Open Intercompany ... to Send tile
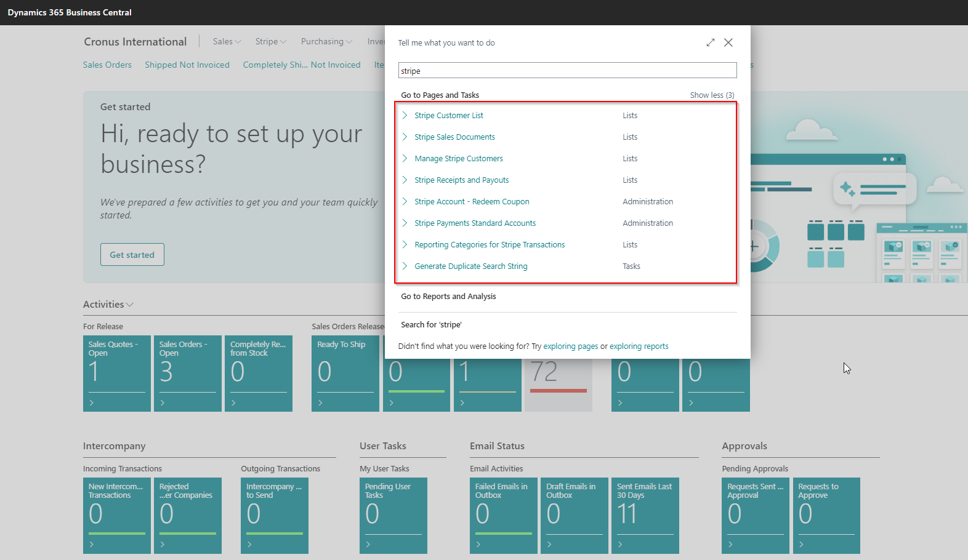The width and height of the screenshot is (968, 560). [275, 516]
